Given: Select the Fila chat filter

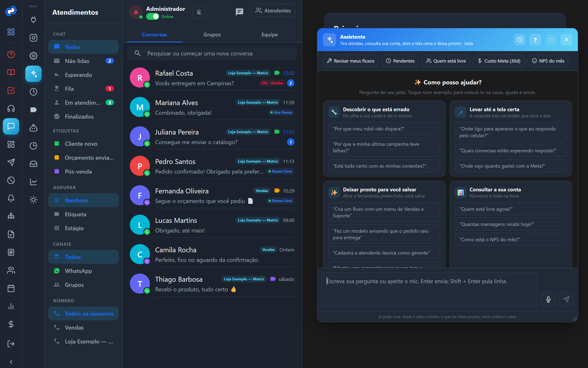Looking at the screenshot, I should (83, 89).
